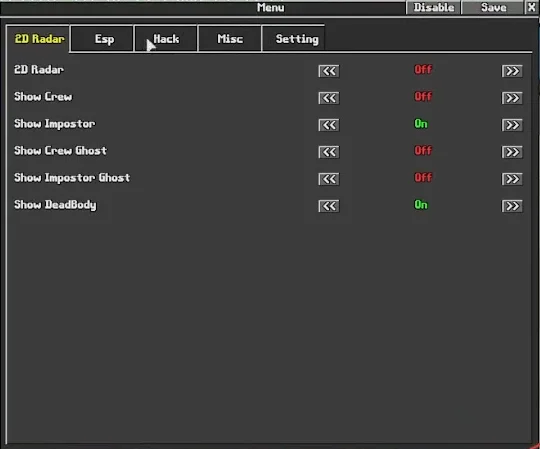The image size is (540, 449).
Task: Click the left arrow for 2D Radar
Action: point(329,71)
